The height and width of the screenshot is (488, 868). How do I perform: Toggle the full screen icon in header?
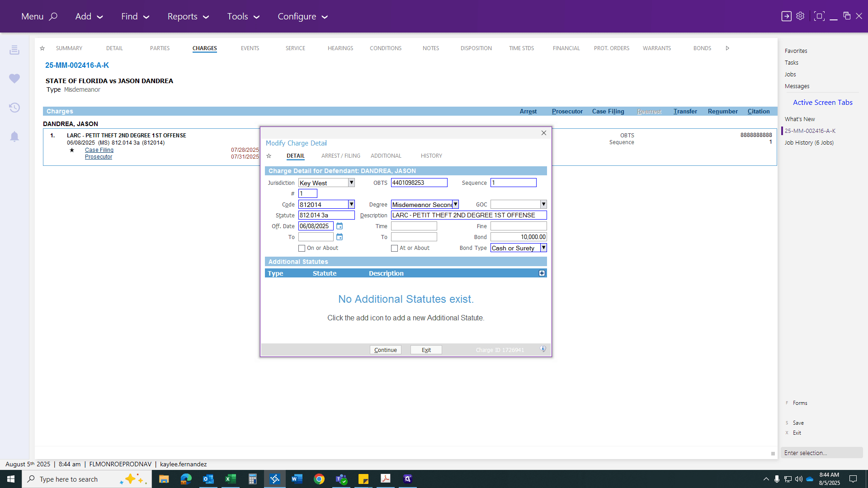pos(819,16)
